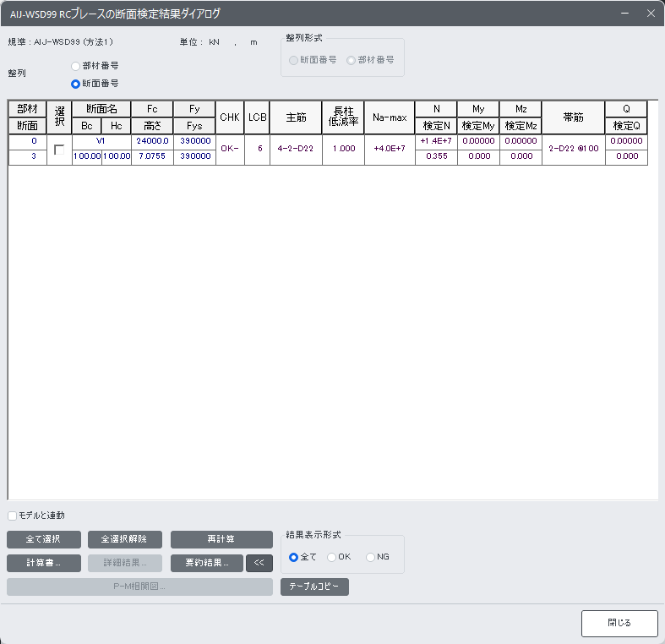Viewport: 665px width, 644px height.
Task: Click the 主筋 column header
Action: point(296,117)
